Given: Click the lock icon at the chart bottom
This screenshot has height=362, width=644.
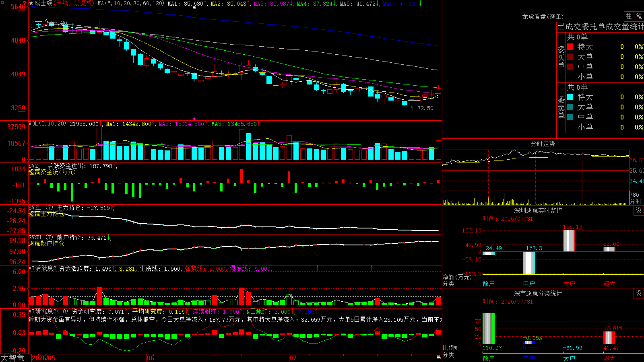Looking at the screenshot, I should 438,357.
